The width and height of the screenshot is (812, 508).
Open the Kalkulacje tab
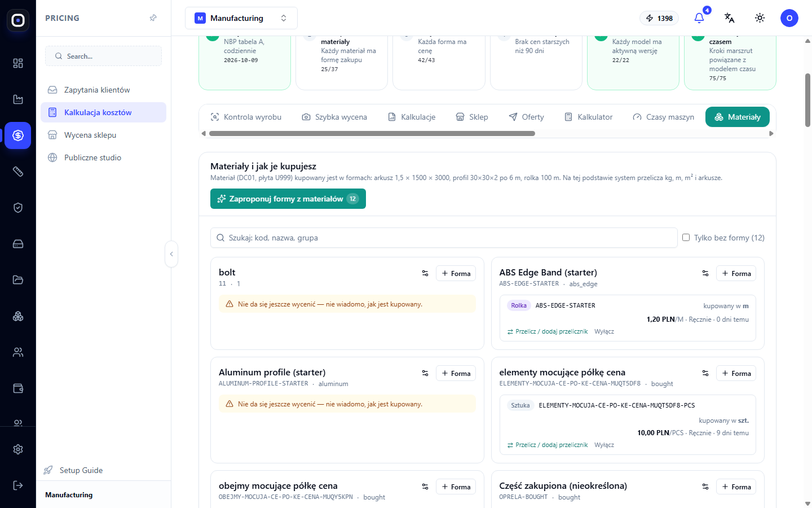click(412, 117)
